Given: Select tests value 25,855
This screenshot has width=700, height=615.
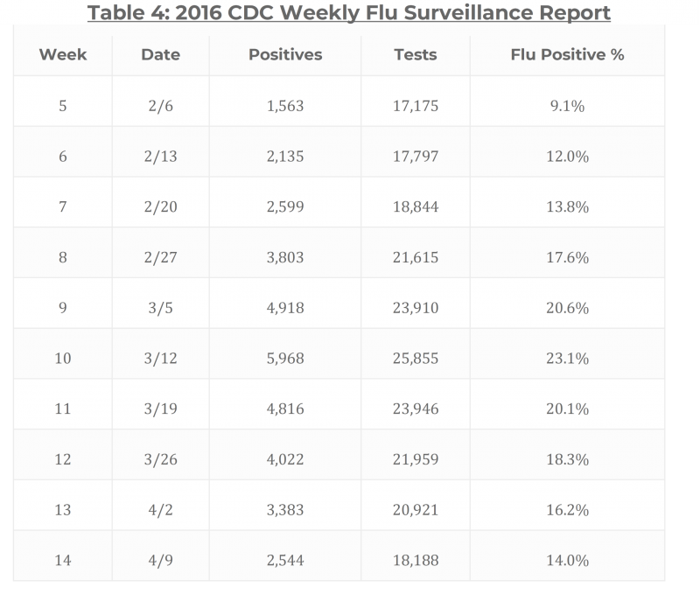Looking at the screenshot, I should 416,359.
